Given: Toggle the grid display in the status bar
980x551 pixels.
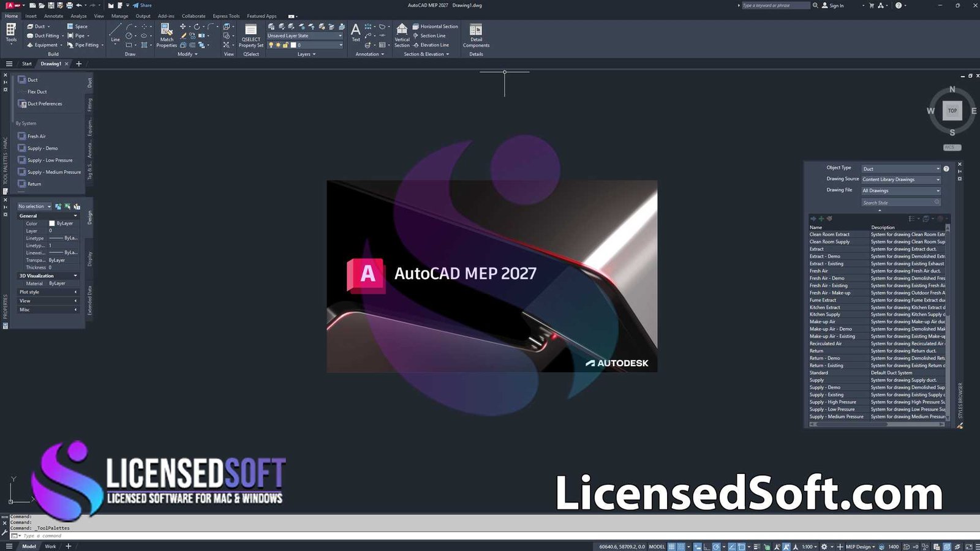Looking at the screenshot, I should [x=672, y=547].
